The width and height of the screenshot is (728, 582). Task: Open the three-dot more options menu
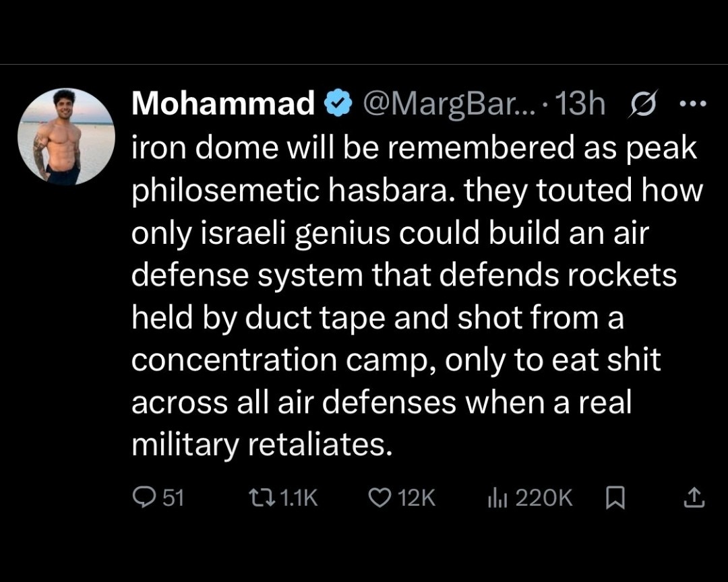(x=693, y=104)
